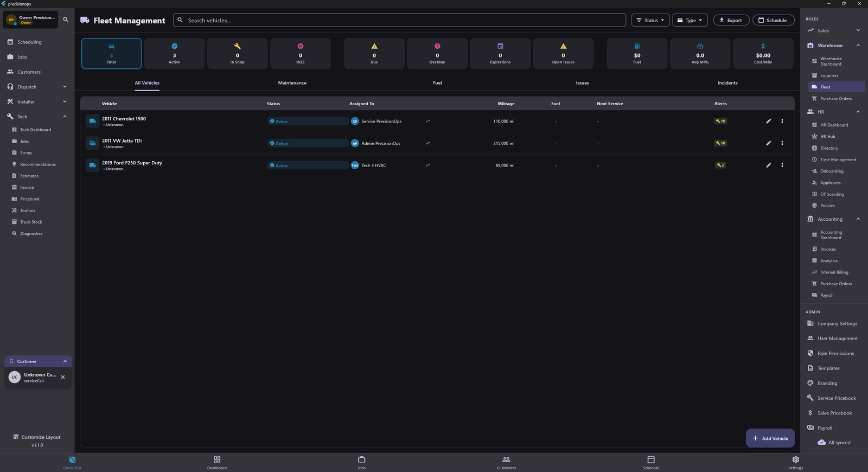Open Customers in the bottom bar
The height and width of the screenshot is (472, 868).
pos(506,462)
